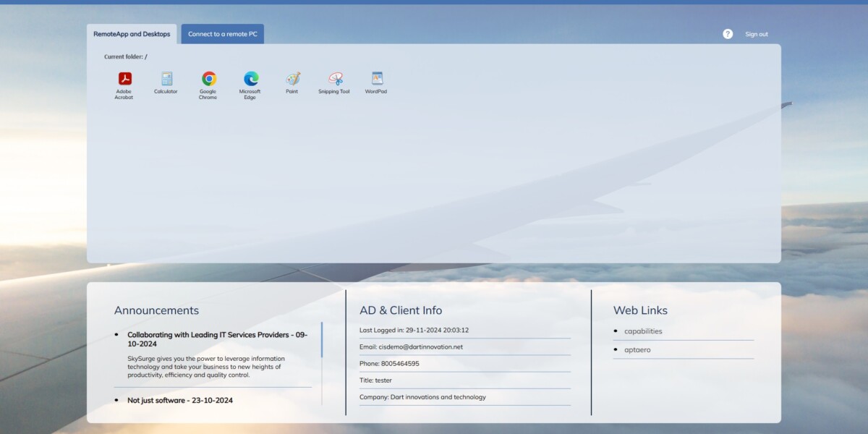
Task: Start the Paint application
Action: [292, 81]
